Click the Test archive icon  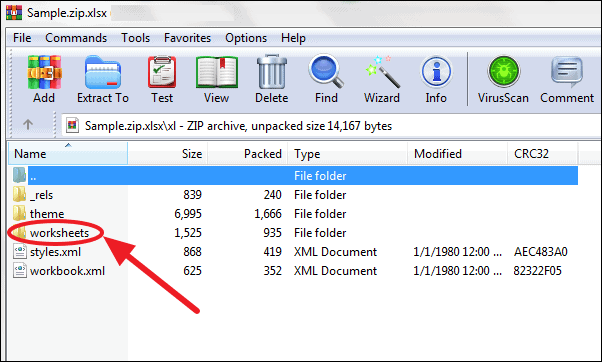click(x=162, y=72)
